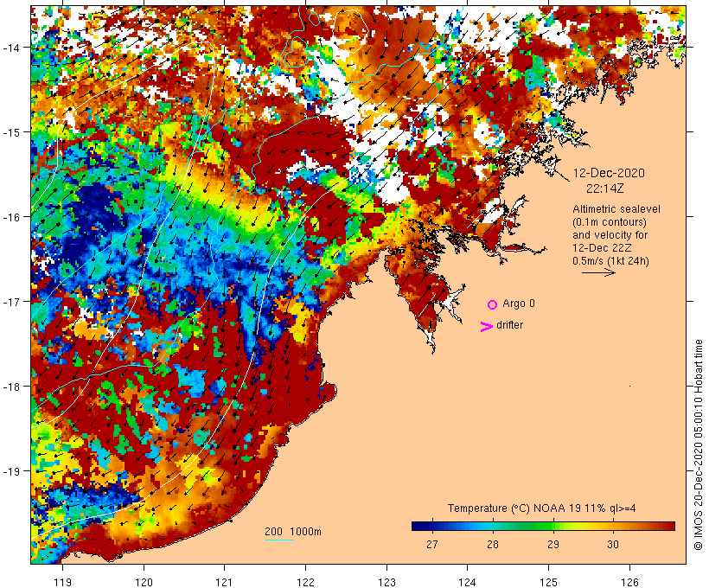The height and width of the screenshot is (588, 709).
Task: Click the '119' longitude axis label
Action: (x=63, y=582)
